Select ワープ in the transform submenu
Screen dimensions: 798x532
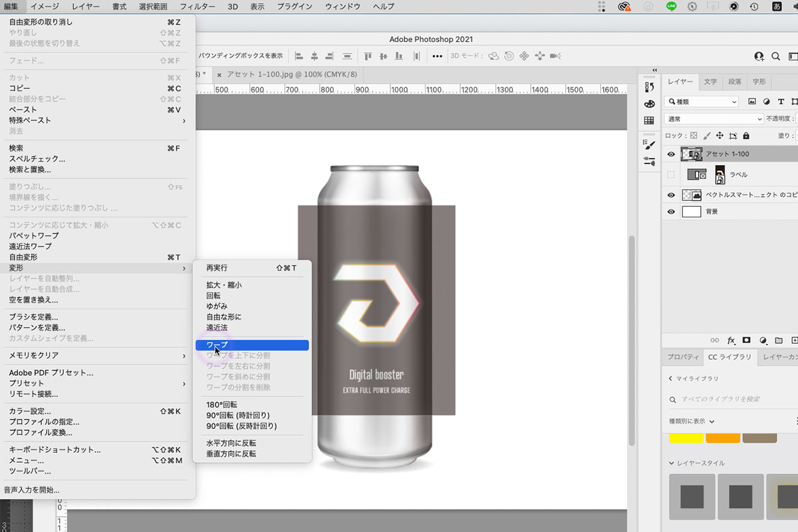point(251,344)
